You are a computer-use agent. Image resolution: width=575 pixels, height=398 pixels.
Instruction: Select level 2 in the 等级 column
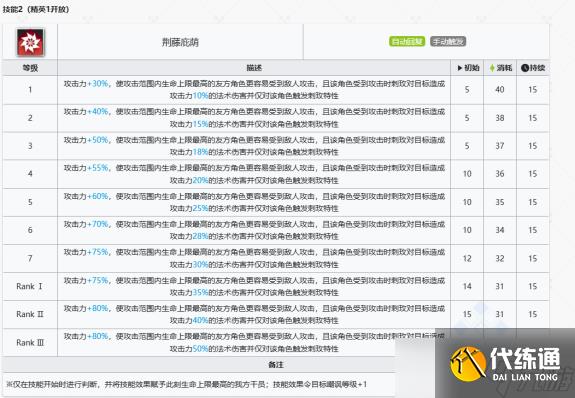click(30, 118)
